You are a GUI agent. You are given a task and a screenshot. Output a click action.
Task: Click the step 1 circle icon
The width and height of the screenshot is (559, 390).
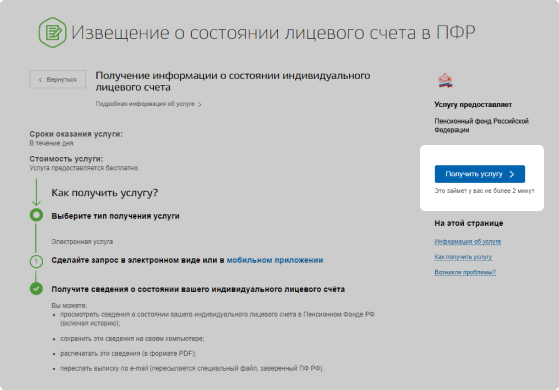pyautogui.click(x=36, y=261)
